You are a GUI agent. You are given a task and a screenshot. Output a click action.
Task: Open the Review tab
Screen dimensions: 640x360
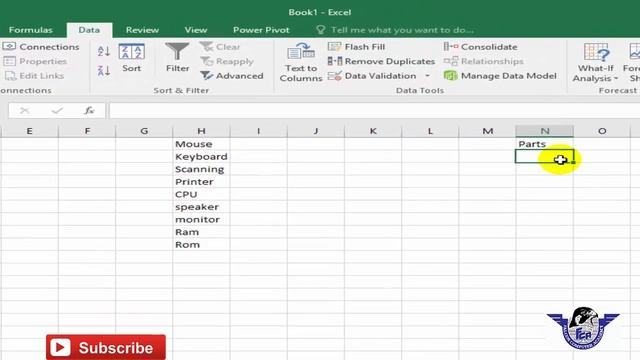click(x=142, y=30)
